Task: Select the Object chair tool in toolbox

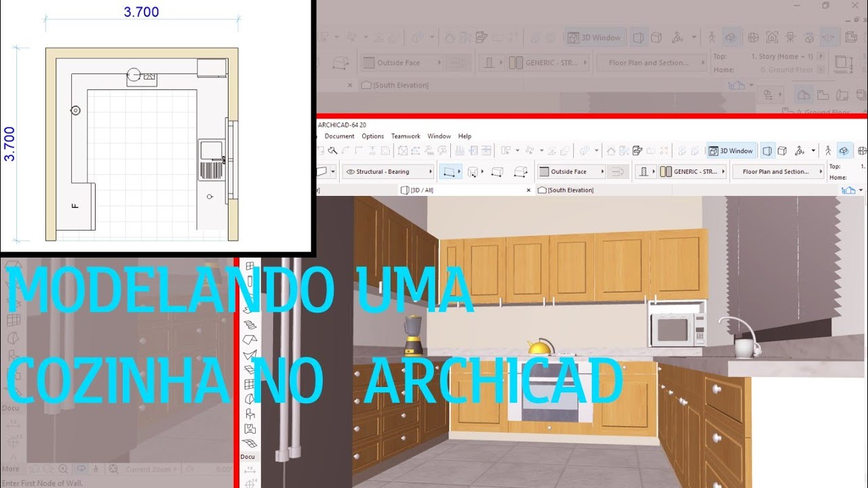Action: [250, 413]
